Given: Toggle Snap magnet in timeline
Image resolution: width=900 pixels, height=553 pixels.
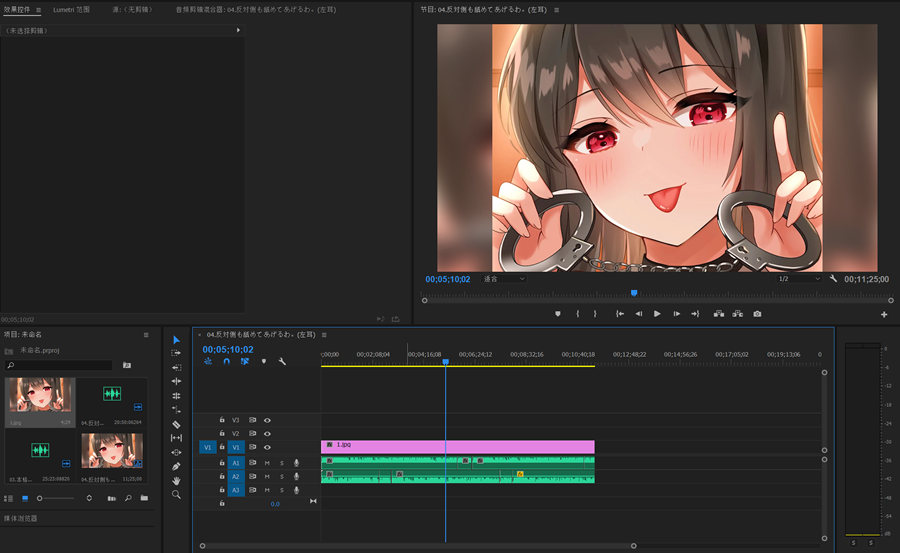Looking at the screenshot, I should (x=227, y=362).
